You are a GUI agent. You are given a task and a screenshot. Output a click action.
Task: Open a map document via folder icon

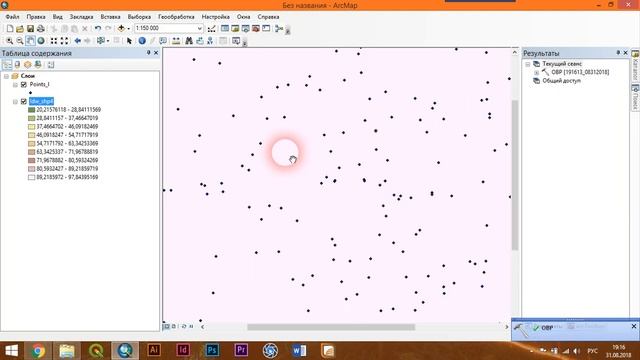tap(20, 29)
